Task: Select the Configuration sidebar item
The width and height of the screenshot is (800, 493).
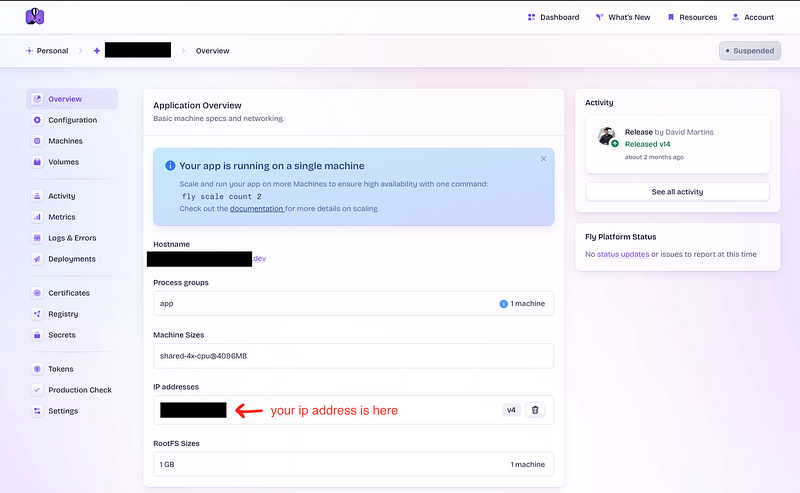Action: click(72, 120)
